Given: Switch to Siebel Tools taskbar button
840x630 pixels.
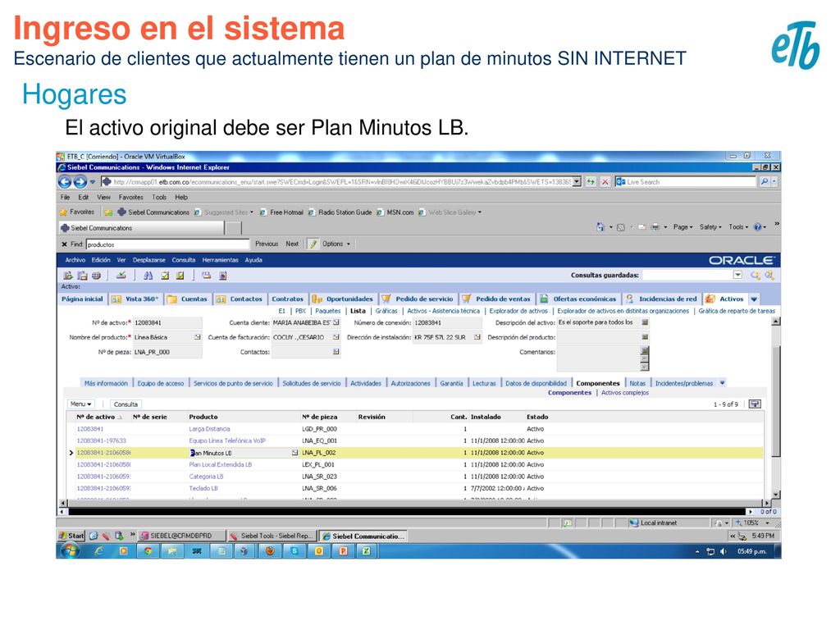Looking at the screenshot, I should click(272, 536).
